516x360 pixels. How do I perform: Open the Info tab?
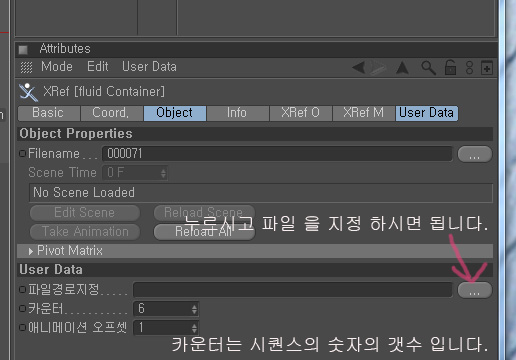click(238, 113)
